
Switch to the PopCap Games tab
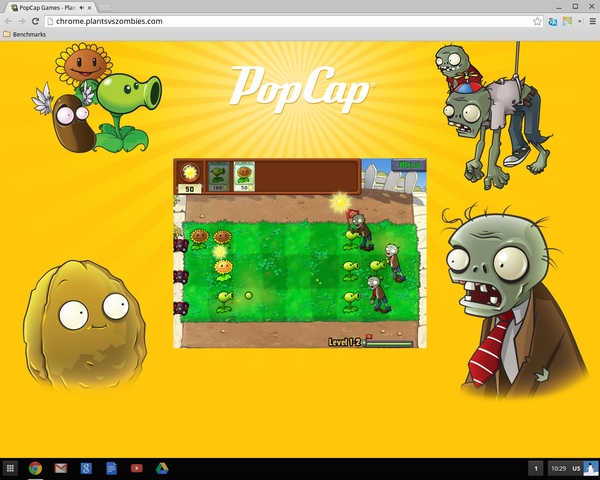click(49, 8)
